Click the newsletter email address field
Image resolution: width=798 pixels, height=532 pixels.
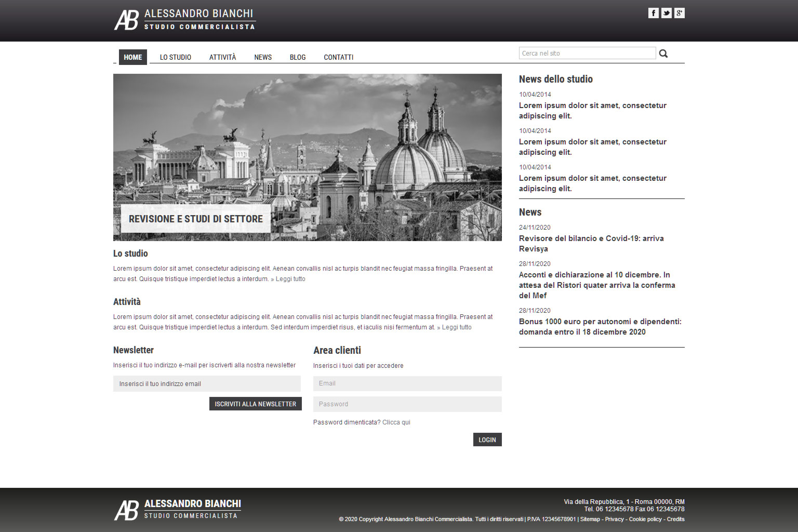207,384
